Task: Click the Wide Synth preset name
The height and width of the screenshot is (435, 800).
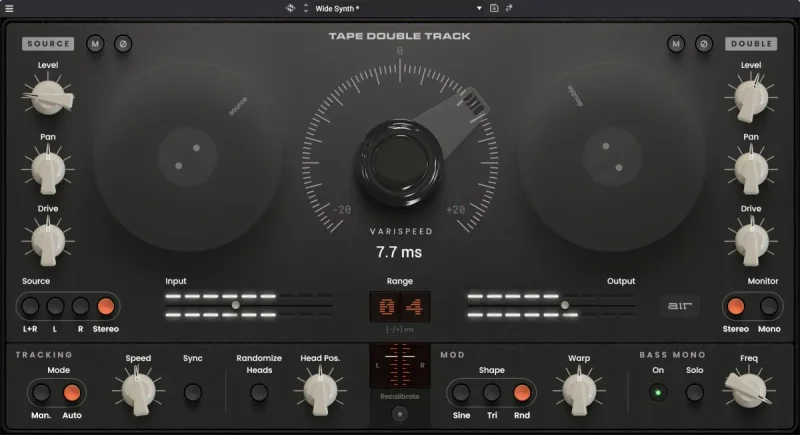Action: 337,8
